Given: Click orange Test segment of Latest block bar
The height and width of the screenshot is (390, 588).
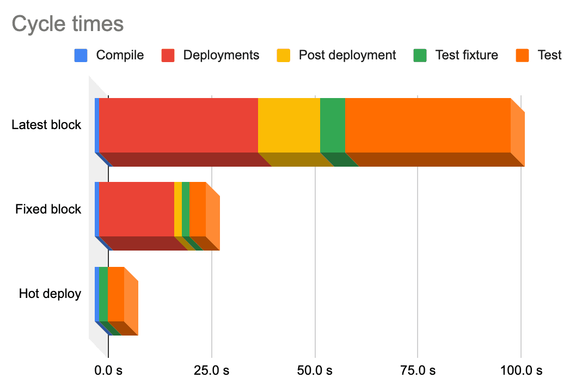Looking at the screenshot, I should click(427, 125).
